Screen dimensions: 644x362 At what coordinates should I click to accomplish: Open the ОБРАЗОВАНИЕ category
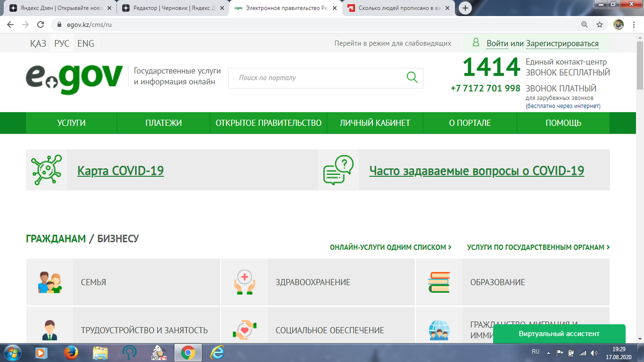point(513,282)
